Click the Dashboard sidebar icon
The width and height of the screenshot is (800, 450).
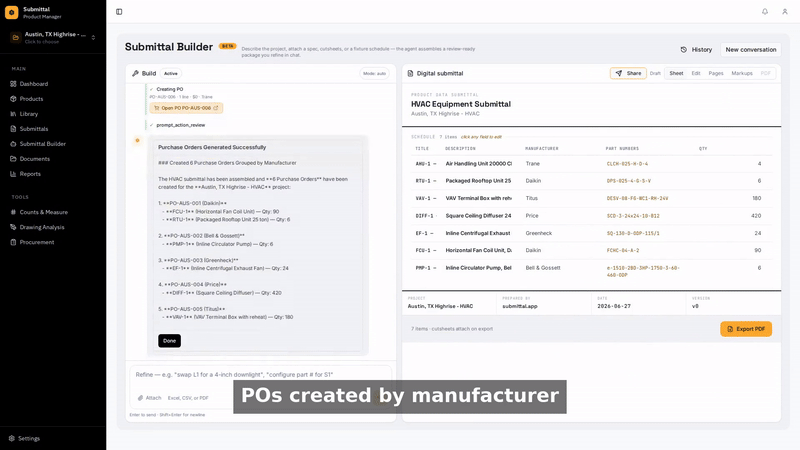click(13, 84)
